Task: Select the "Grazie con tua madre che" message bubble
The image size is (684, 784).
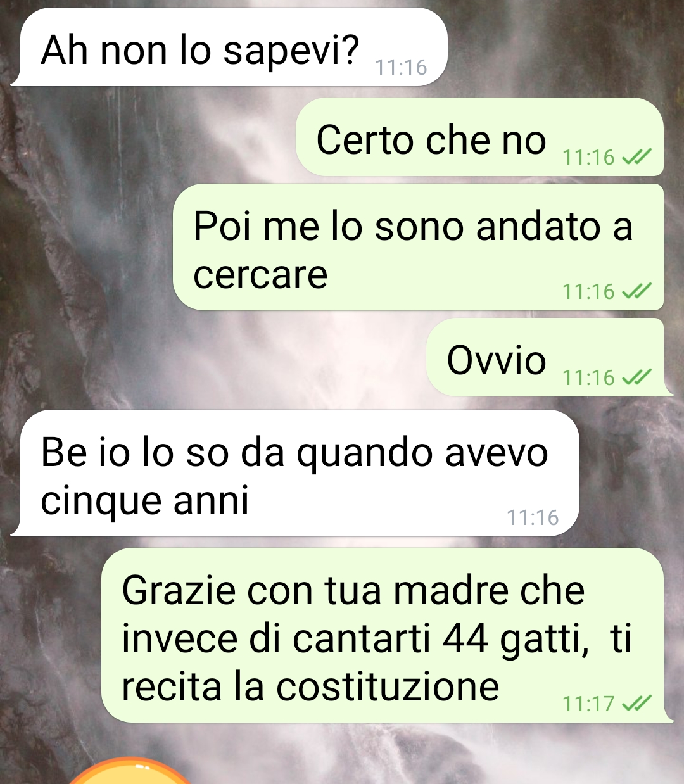Action: tap(385, 635)
